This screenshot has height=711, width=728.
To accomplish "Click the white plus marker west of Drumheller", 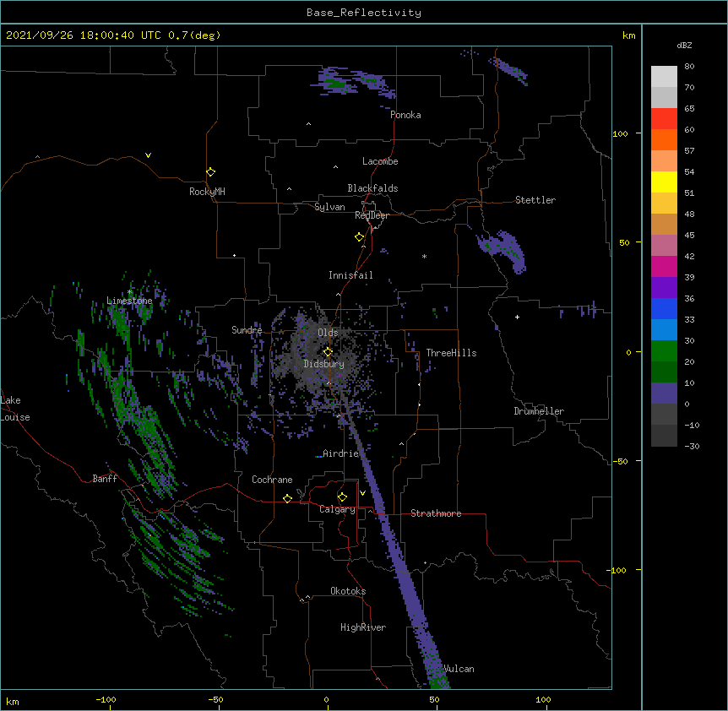I will point(517,317).
